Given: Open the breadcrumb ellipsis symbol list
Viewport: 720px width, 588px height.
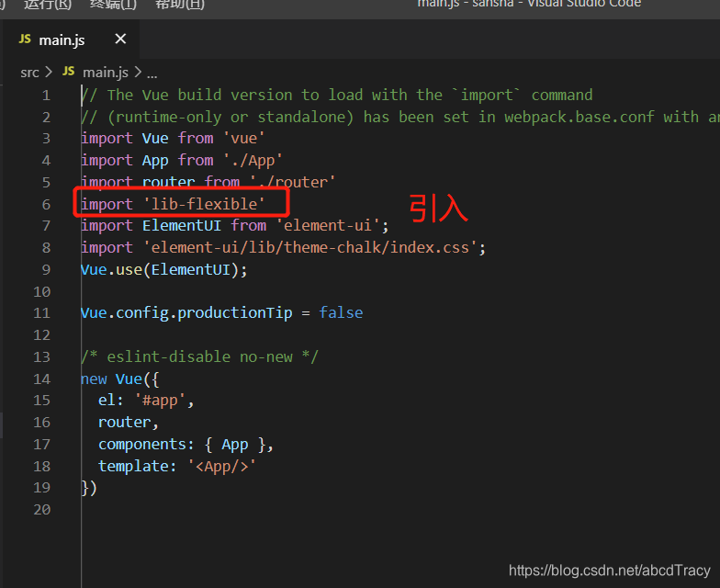Looking at the screenshot, I should click(x=152, y=73).
